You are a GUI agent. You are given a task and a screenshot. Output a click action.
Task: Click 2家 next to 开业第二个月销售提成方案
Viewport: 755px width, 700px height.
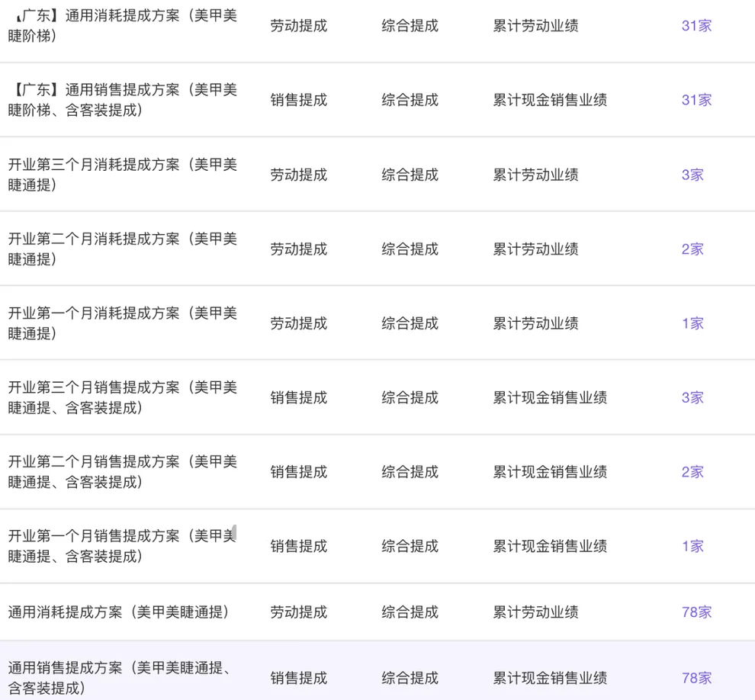pyautogui.click(x=691, y=471)
